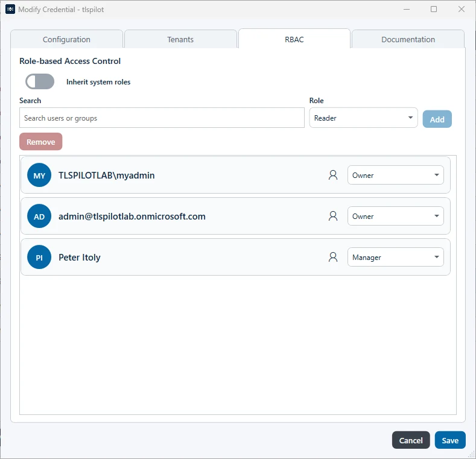
Task: Click the PI avatar circle
Action: (x=39, y=257)
